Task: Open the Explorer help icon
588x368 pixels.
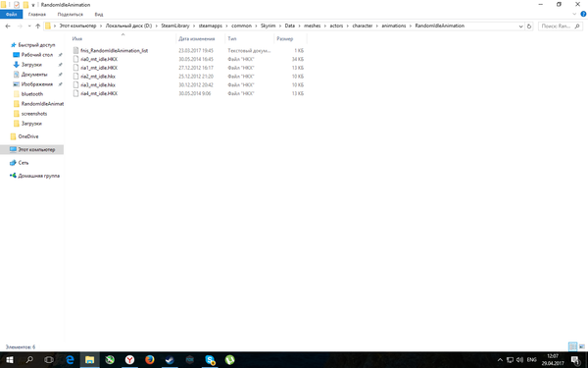Action: 583,14
